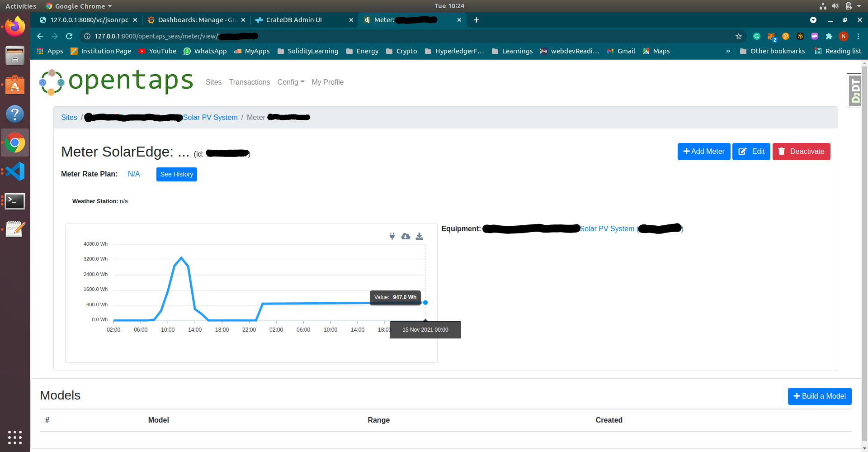This screenshot has width=868, height=452.
Task: Select the plug icon above the meter chart
Action: [392, 236]
